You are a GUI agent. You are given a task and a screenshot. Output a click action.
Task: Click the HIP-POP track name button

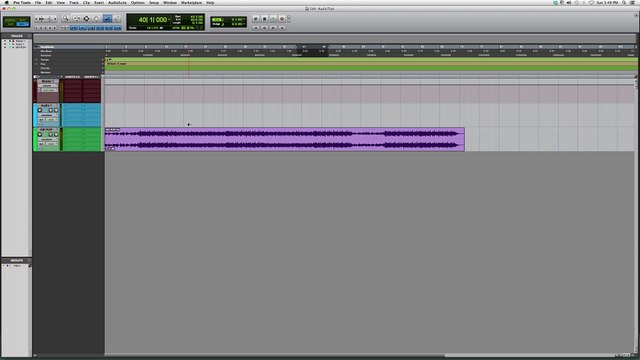46,130
